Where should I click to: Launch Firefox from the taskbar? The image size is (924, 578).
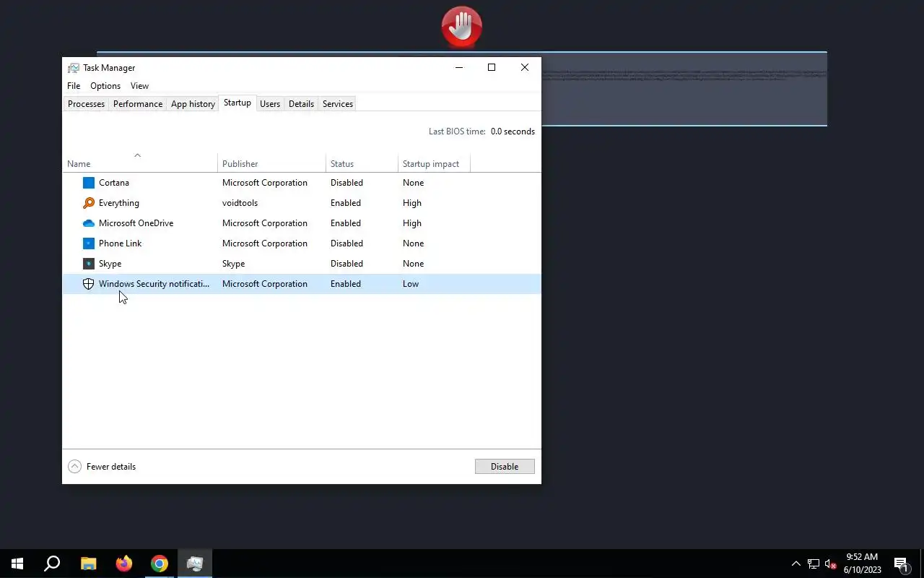click(124, 564)
